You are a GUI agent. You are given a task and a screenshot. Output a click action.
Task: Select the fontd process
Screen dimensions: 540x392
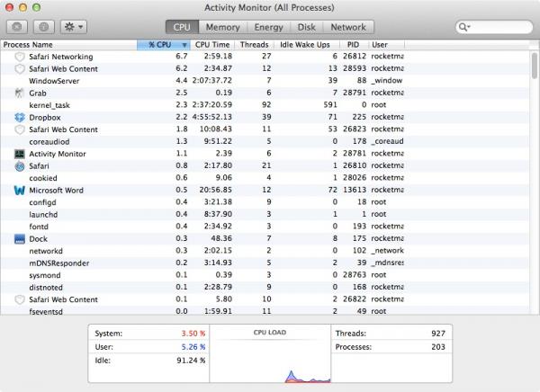point(265,227)
